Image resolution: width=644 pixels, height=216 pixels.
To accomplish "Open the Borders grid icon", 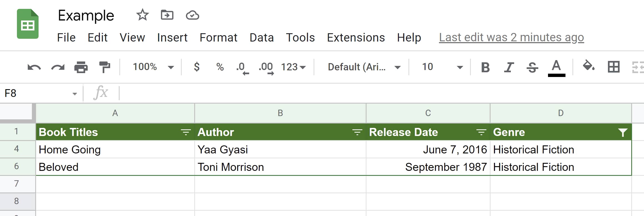I will (x=613, y=67).
